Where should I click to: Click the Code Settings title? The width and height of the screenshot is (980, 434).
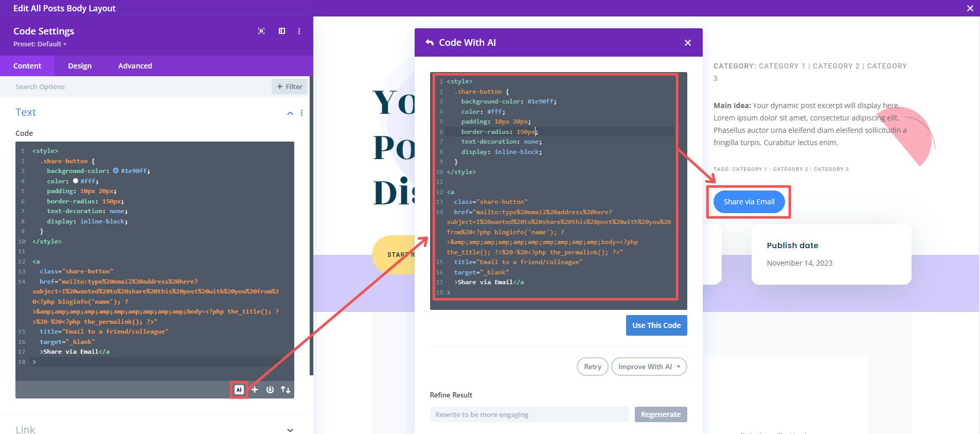[x=44, y=31]
